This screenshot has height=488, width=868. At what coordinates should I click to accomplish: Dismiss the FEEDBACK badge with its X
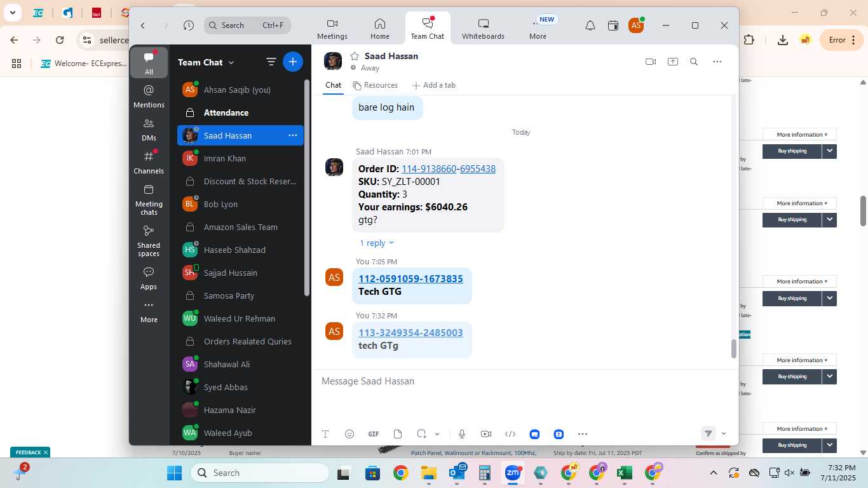coord(46,452)
